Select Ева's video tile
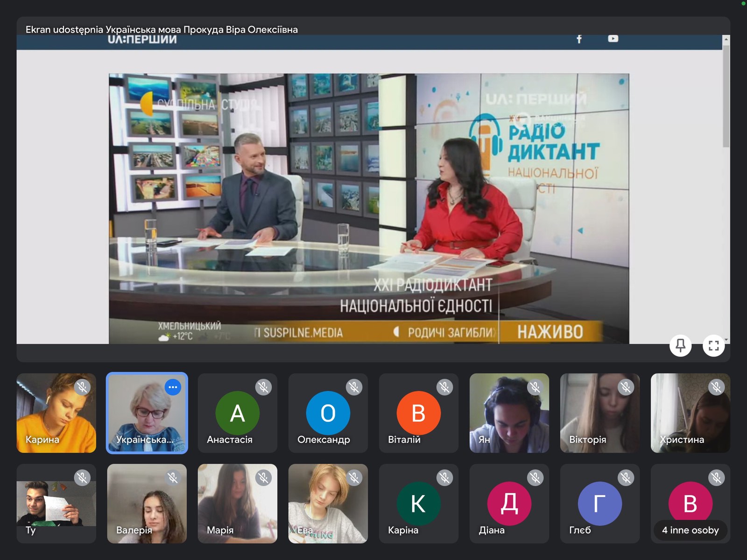 click(328, 504)
